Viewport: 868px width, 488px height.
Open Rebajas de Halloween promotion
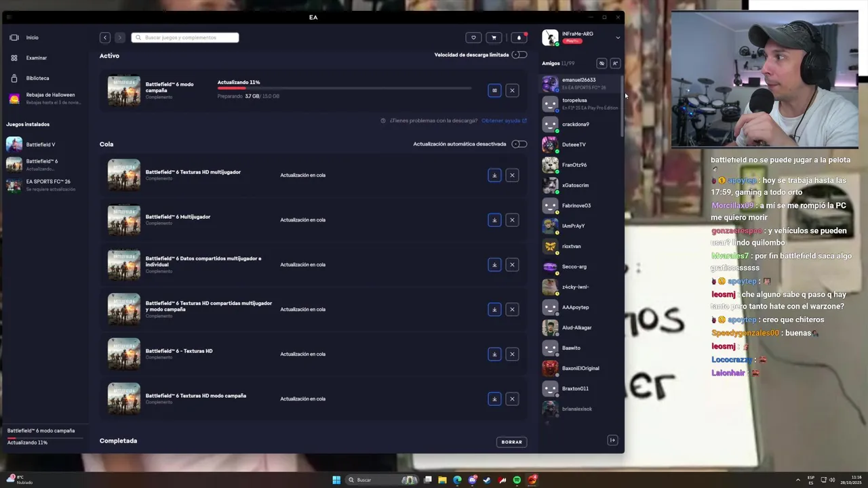44,98
